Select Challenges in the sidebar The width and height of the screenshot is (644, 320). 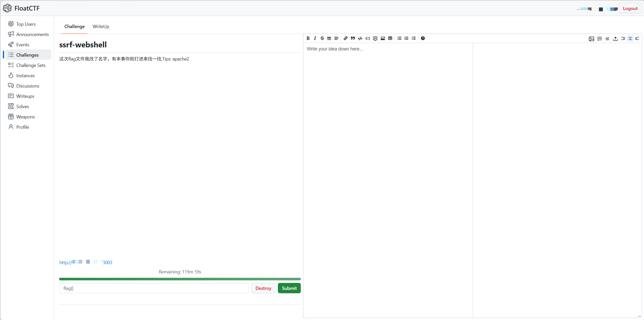click(28, 55)
